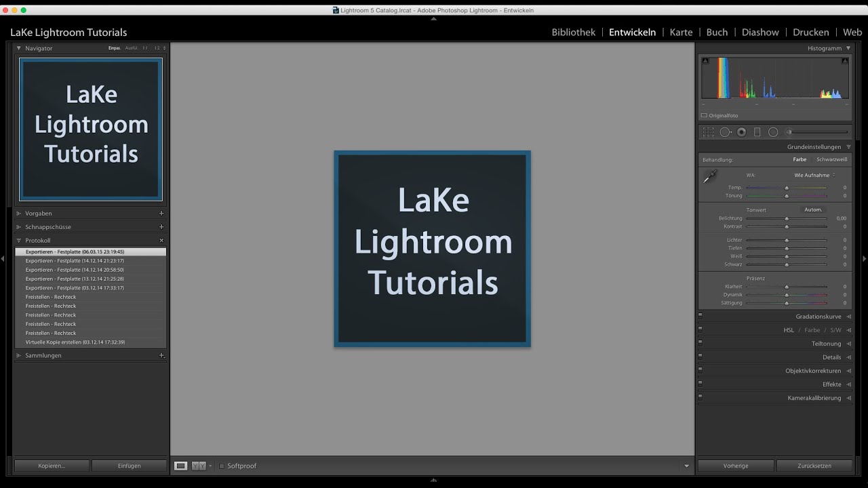This screenshot has width=868, height=488.
Task: Hide the top module panel
Action: [434, 19]
